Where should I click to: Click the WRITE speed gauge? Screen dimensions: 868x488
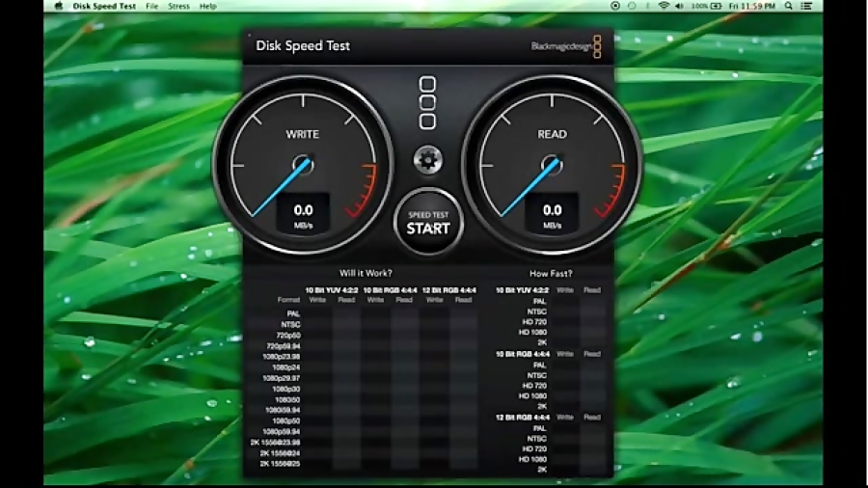(x=302, y=164)
